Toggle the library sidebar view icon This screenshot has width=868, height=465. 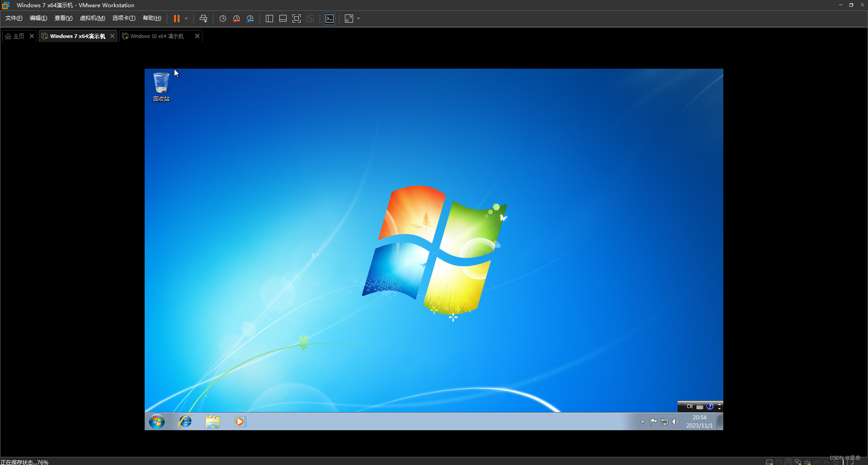(269, 19)
